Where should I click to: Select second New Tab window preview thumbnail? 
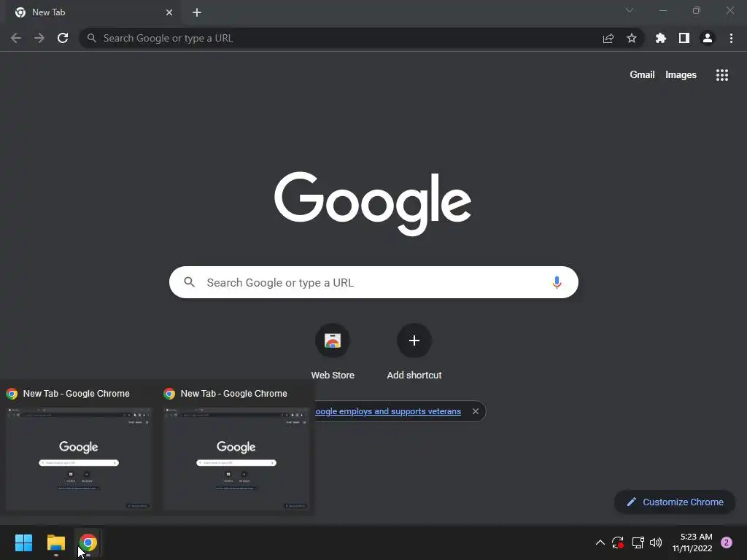tap(236, 459)
